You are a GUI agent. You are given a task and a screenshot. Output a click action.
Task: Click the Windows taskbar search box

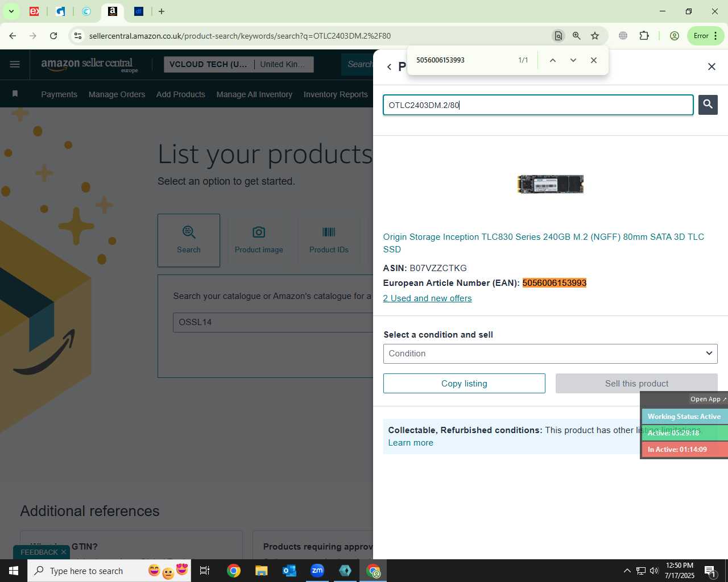coord(109,571)
